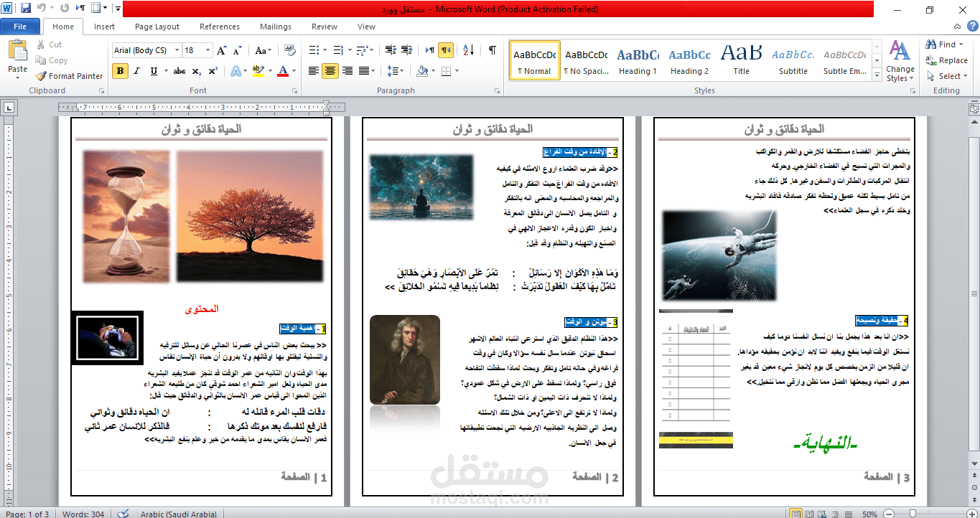
Task: Expand the Change Case menu
Action: tap(263, 50)
